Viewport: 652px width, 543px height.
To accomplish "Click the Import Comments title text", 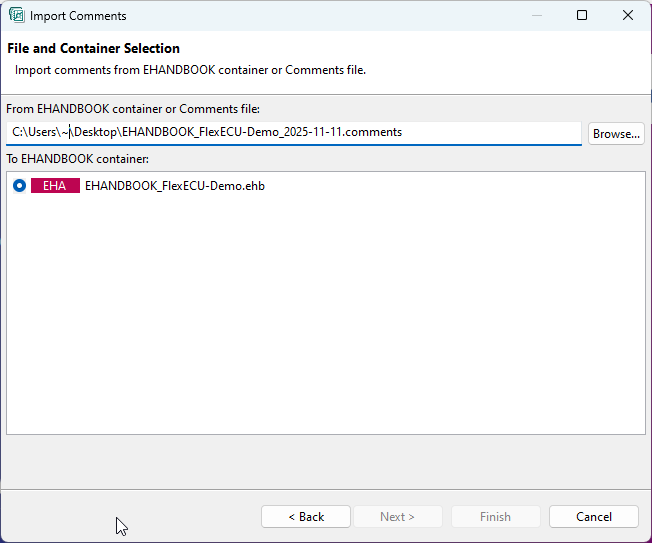I will (x=78, y=16).
